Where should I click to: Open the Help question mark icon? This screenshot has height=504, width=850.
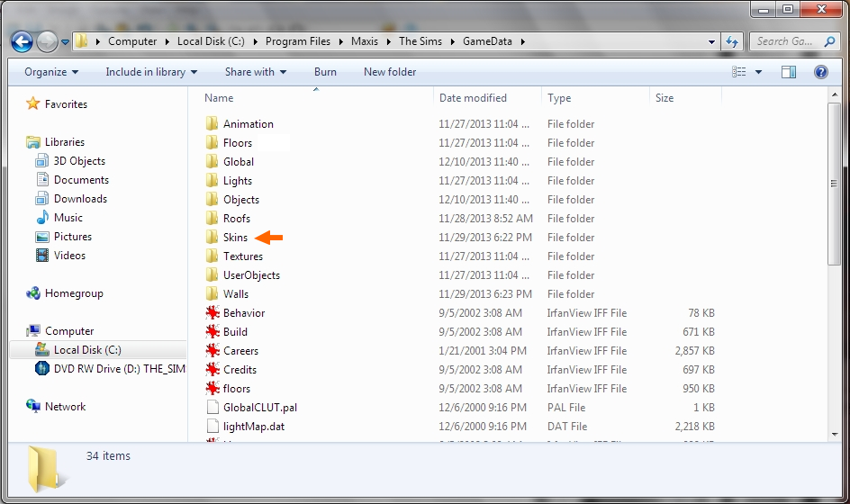[820, 72]
